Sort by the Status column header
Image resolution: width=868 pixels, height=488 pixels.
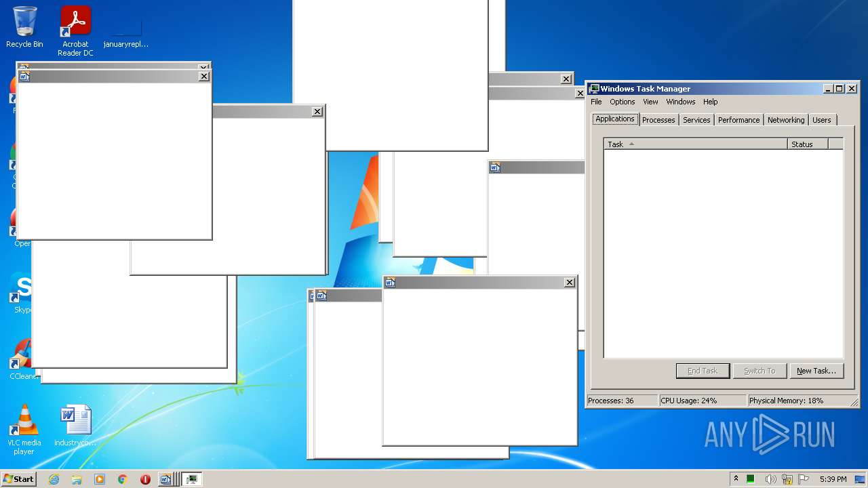tap(808, 144)
